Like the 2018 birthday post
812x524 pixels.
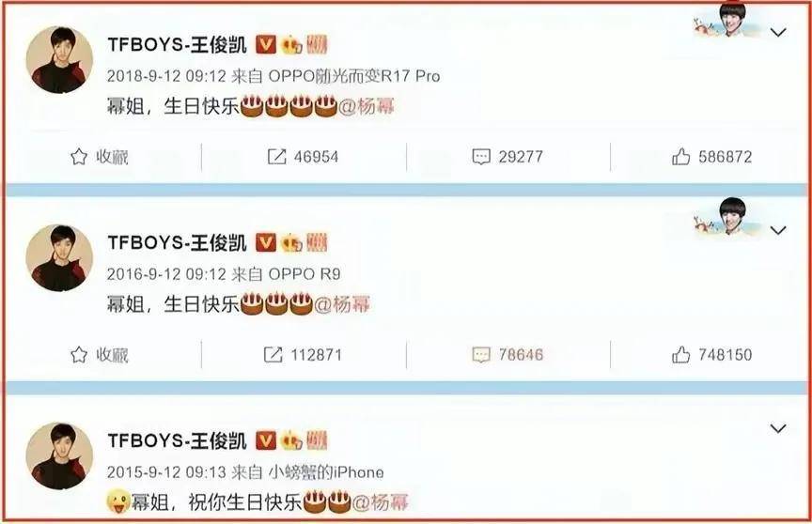point(711,156)
